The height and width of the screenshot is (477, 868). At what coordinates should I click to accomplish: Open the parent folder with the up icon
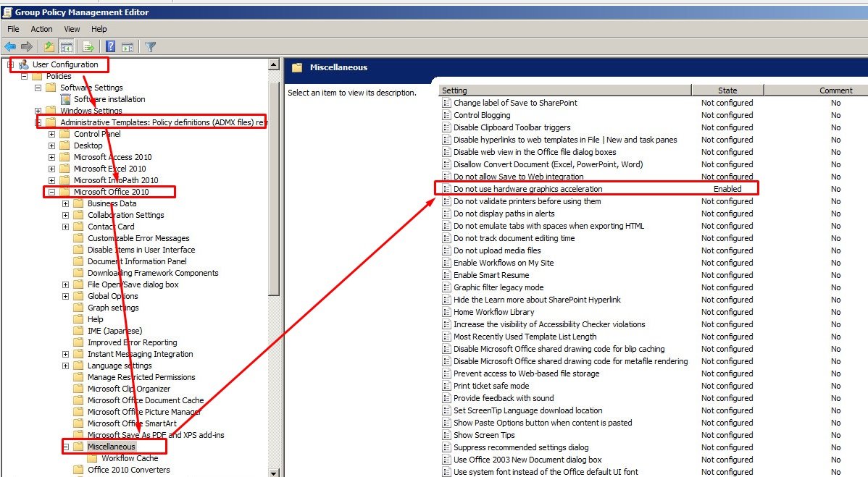click(48, 46)
